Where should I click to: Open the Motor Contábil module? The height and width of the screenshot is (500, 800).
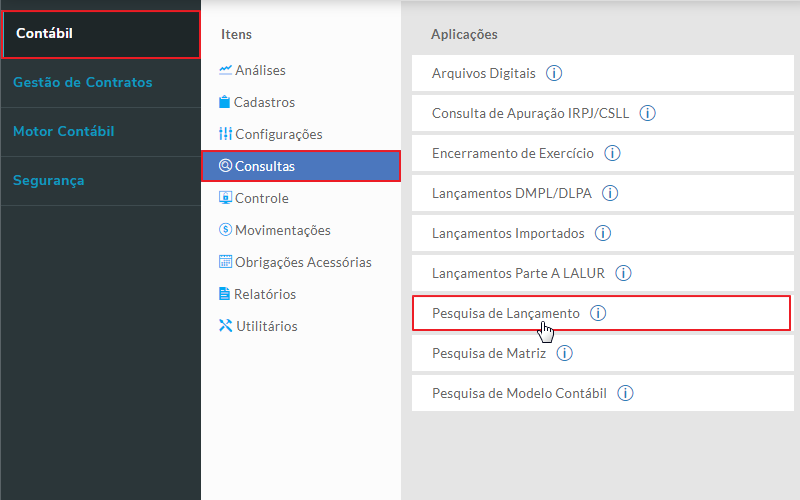click(x=64, y=131)
